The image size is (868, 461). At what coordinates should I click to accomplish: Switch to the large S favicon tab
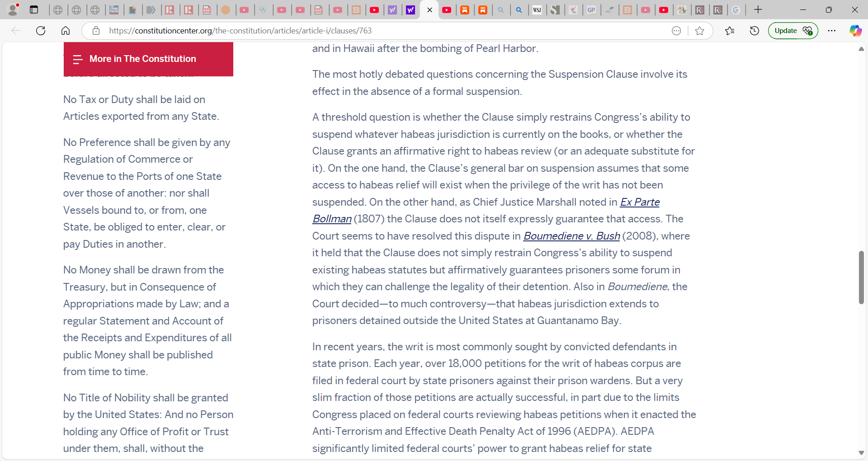pos(555,10)
